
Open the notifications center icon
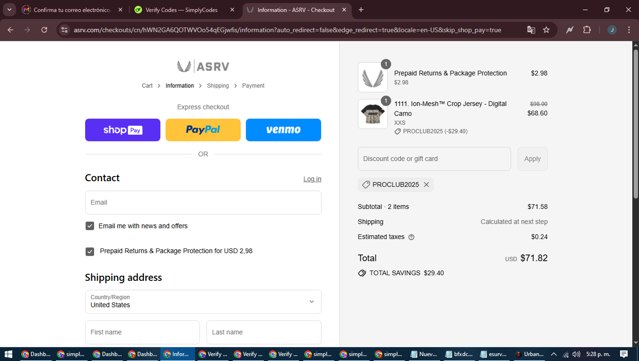(x=624, y=354)
